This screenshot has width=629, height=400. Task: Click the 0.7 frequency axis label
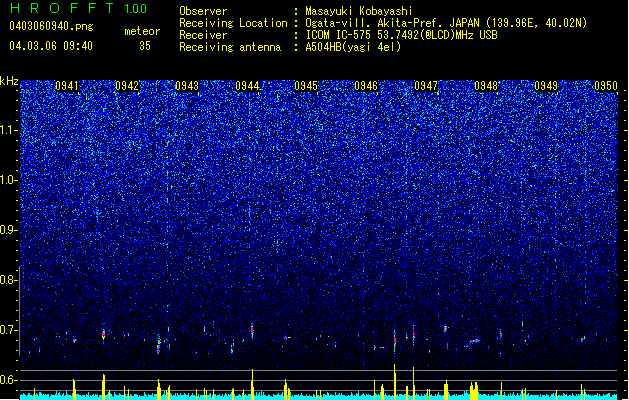[x=9, y=330]
